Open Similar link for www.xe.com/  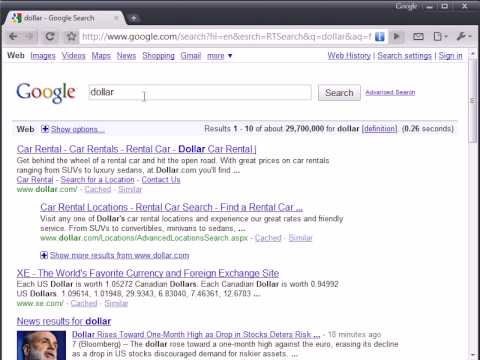[x=116, y=303]
